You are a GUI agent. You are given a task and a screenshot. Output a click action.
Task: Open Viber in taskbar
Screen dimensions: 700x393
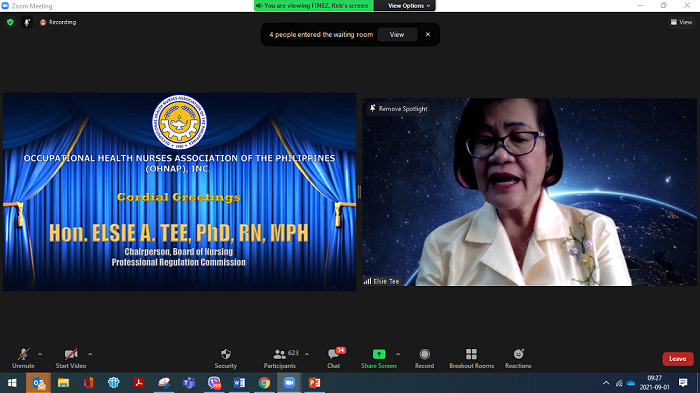tap(214, 383)
